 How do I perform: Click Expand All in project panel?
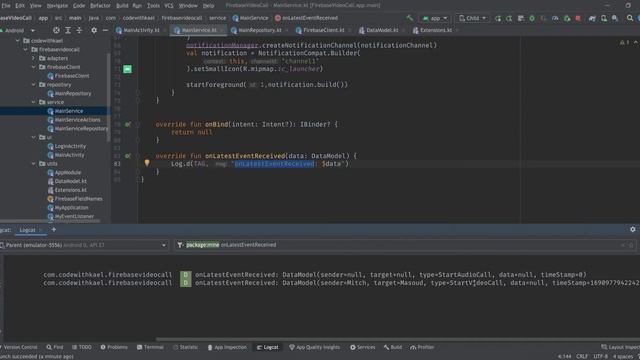pyautogui.click(x=68, y=30)
